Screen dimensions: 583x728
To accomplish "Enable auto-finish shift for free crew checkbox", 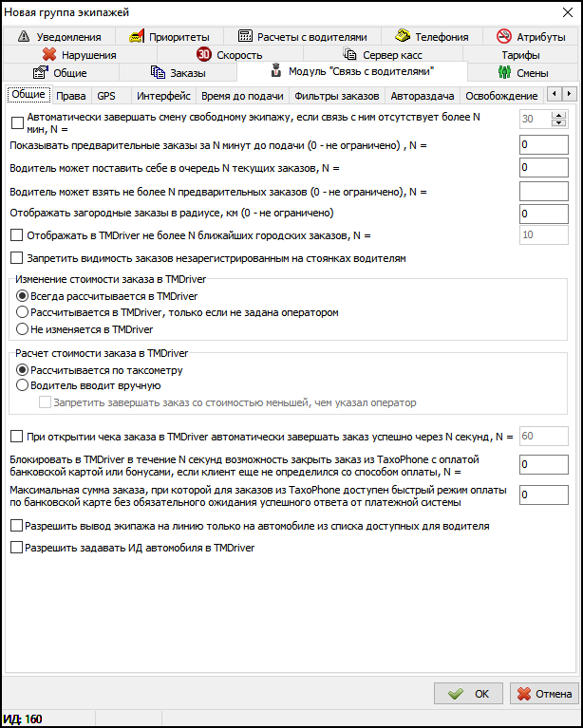I will [17, 121].
